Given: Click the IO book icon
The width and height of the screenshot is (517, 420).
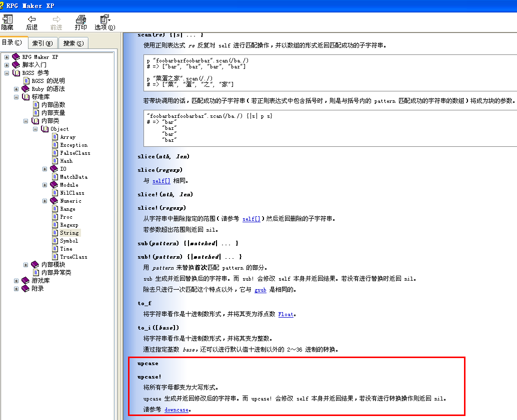Looking at the screenshot, I should [54, 169].
